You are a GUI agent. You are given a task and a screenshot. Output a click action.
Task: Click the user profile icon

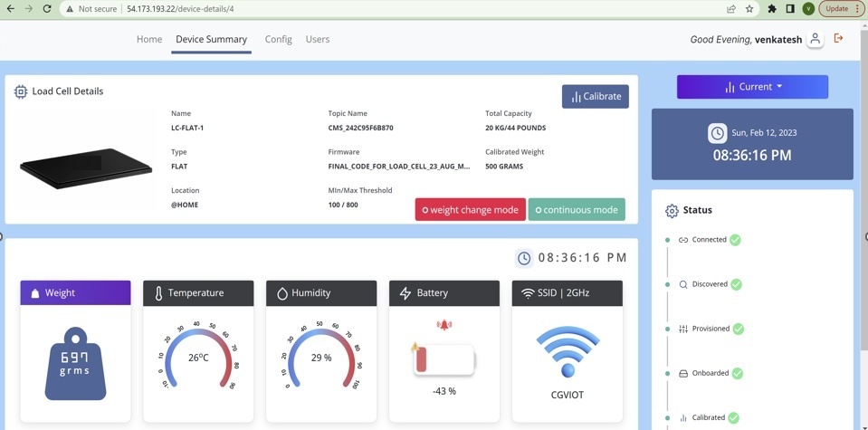click(815, 39)
